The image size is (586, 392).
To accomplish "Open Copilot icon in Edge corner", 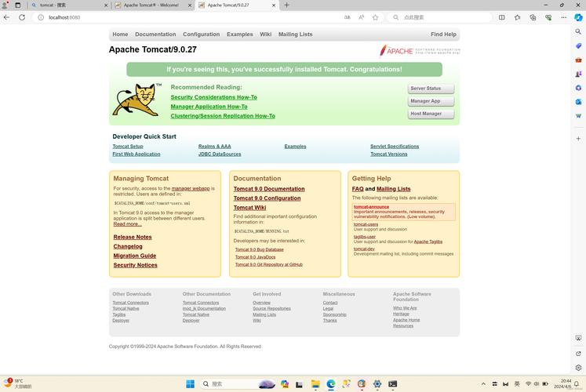I will click(578, 17).
